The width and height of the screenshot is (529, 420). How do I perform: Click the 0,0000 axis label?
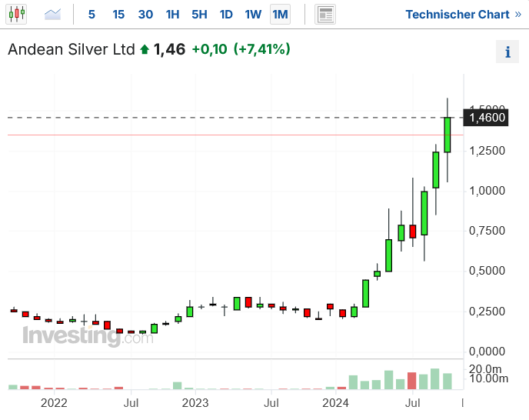pos(487,352)
